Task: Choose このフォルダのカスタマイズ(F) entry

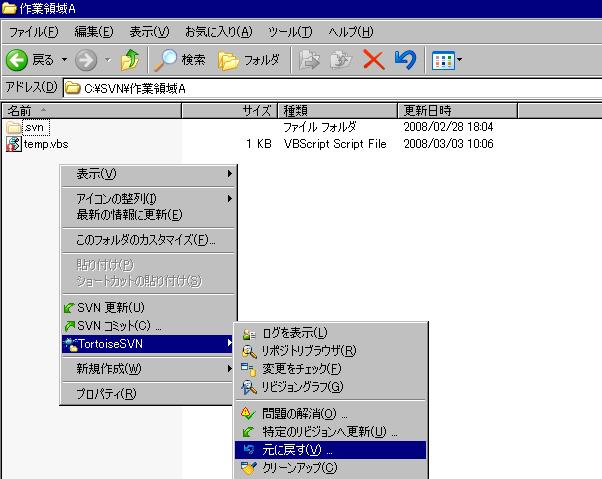Action: 148,240
